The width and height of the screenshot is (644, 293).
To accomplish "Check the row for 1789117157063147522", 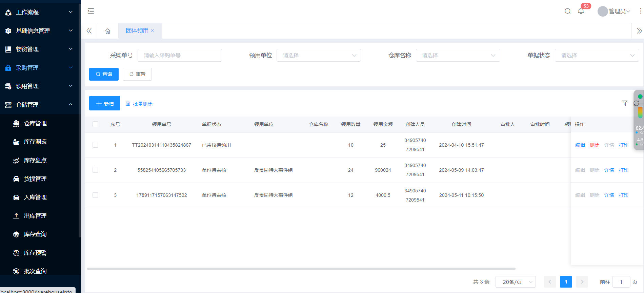I will coord(95,195).
